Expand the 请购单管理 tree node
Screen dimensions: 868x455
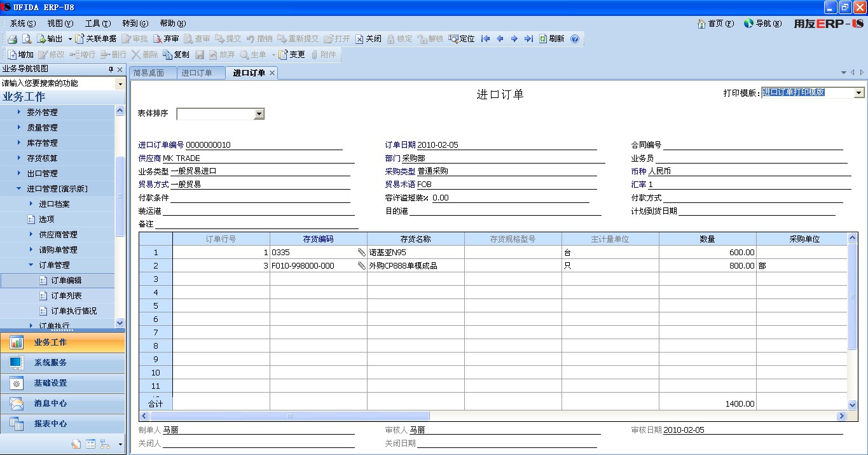[31, 249]
